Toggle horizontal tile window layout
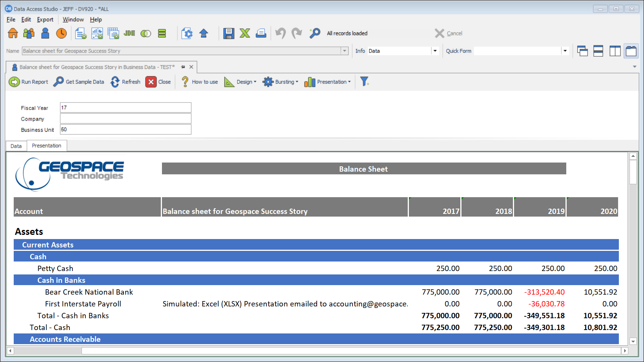644x362 pixels. 599,51
